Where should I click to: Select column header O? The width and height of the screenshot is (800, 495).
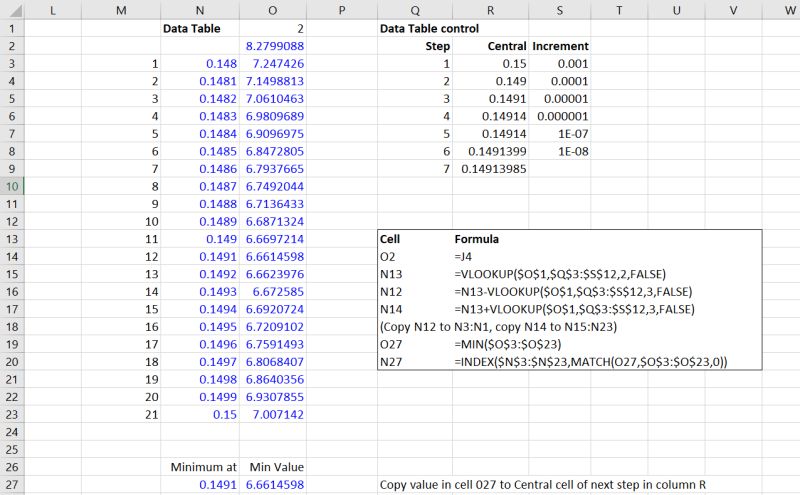click(273, 10)
